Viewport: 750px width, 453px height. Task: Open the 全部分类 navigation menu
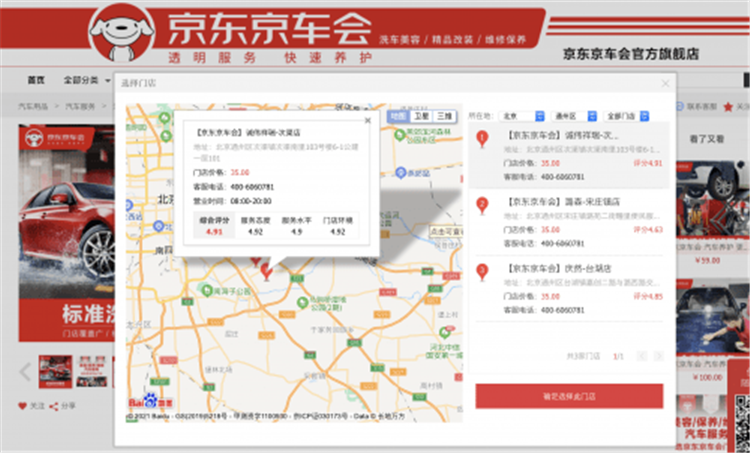pyautogui.click(x=85, y=79)
